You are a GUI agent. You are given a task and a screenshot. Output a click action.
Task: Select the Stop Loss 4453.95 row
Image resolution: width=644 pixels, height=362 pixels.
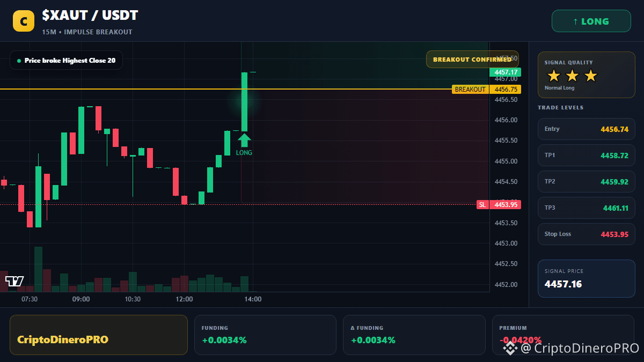pos(587,234)
